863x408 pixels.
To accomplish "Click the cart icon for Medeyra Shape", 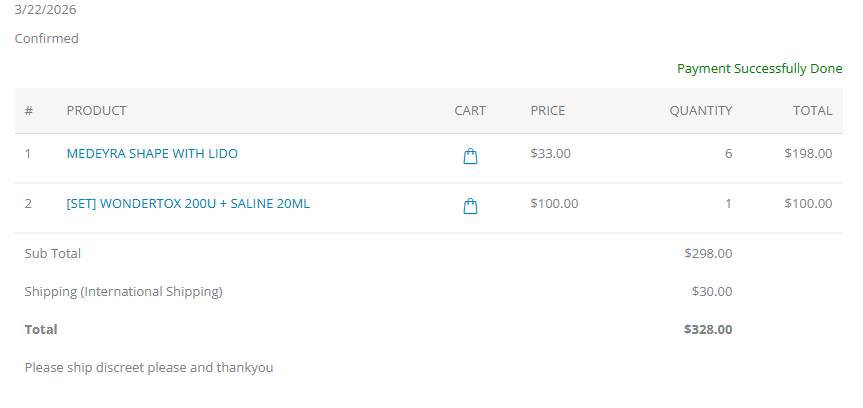I will pos(470,156).
